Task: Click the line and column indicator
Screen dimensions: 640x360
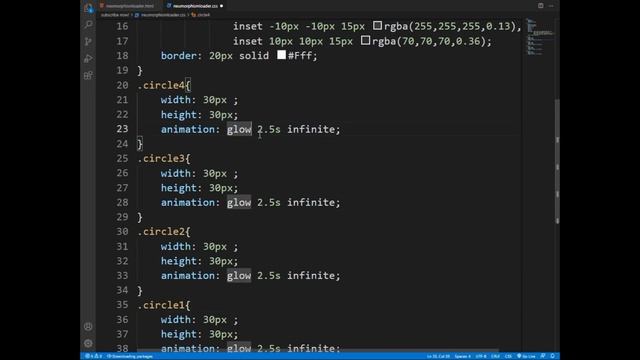Action: (438, 356)
